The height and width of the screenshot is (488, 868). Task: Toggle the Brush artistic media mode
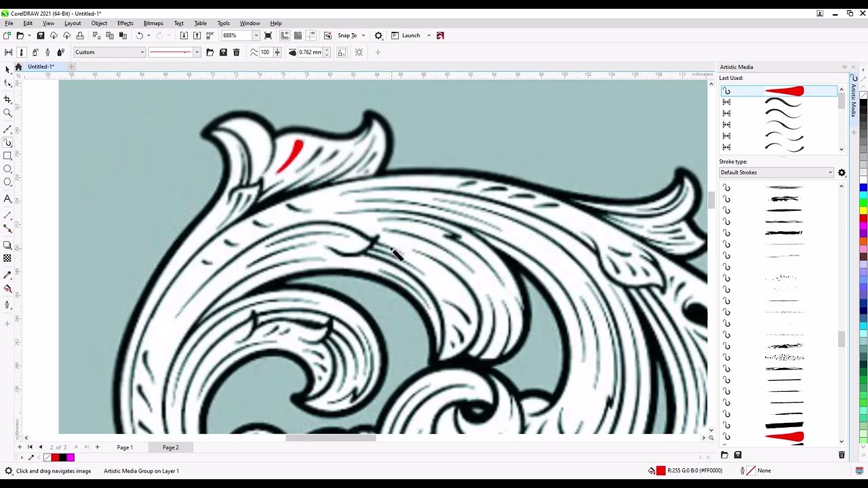pos(21,52)
